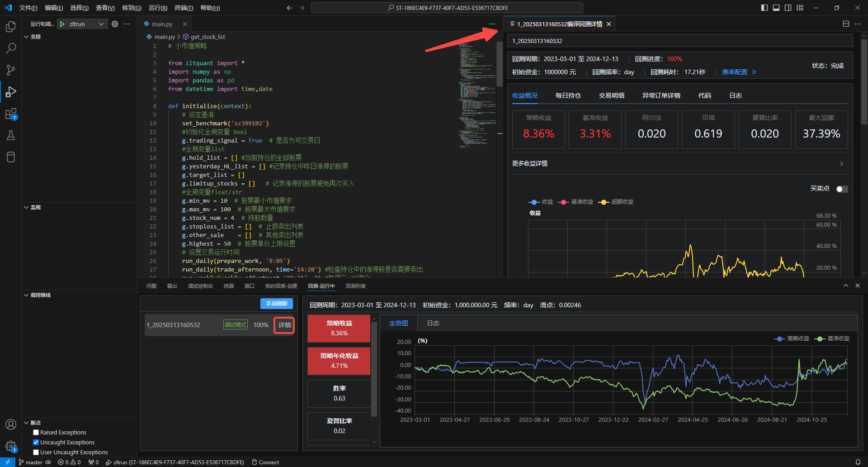This screenshot has width=868, height=467.
Task: Click the editor vertical scrollbar
Action: point(500,63)
